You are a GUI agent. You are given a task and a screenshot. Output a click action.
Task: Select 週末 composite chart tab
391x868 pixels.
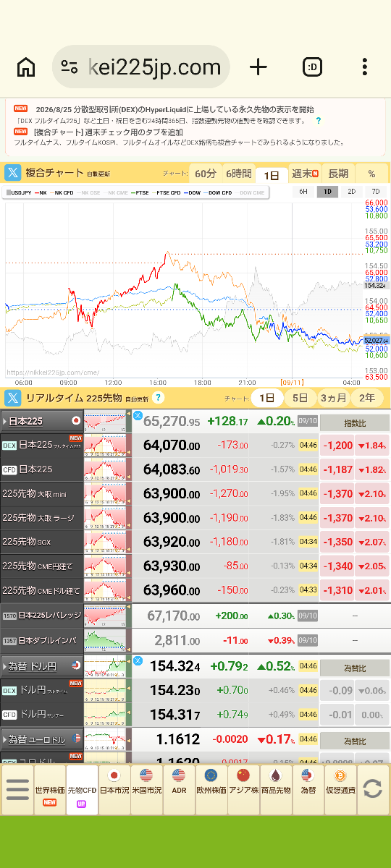(305, 174)
